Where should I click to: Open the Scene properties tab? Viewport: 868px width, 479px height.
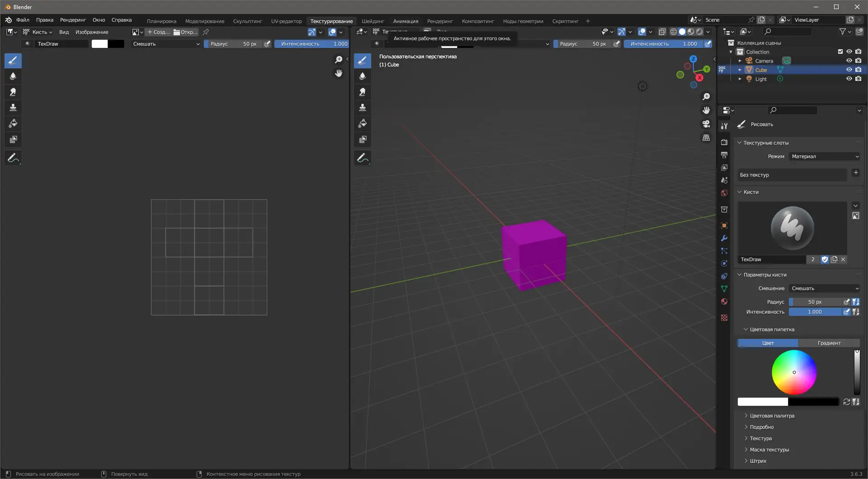724,180
